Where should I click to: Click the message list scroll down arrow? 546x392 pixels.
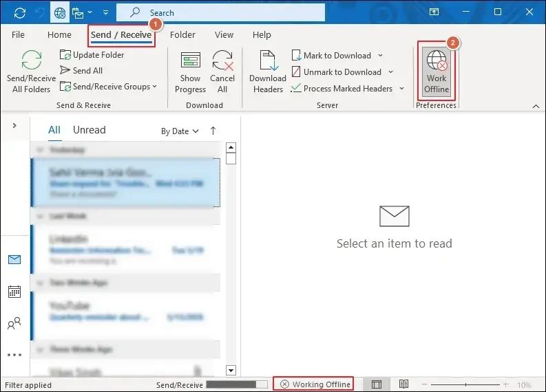[231, 371]
